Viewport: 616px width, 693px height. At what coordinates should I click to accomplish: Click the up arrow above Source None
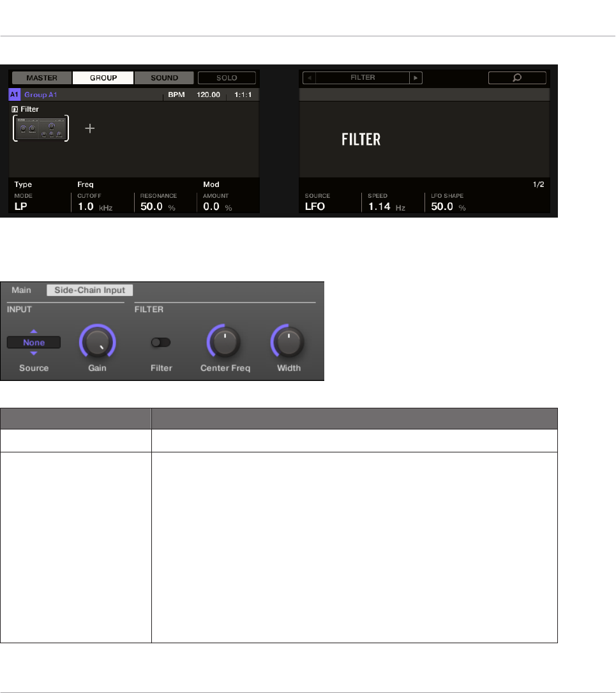(x=34, y=331)
